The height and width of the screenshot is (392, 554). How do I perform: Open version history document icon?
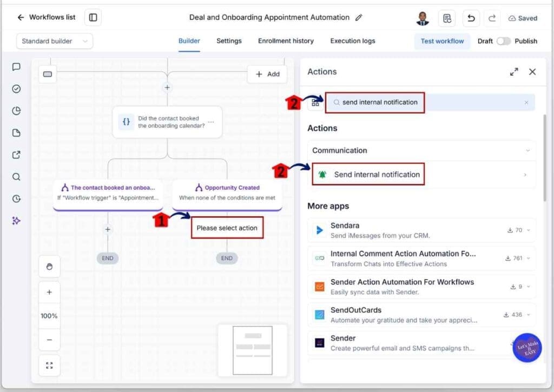(x=447, y=18)
